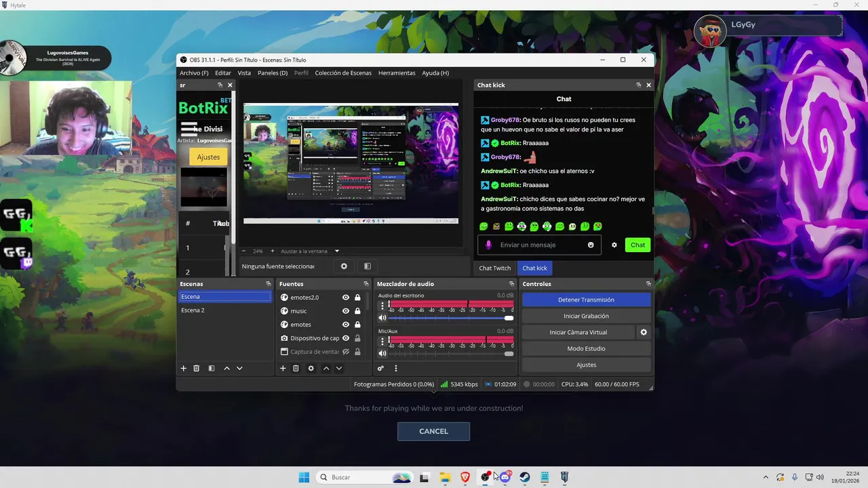Screen dimensions: 868x488
Task: Move scene up in Escenas toolbar
Action: coord(226,368)
